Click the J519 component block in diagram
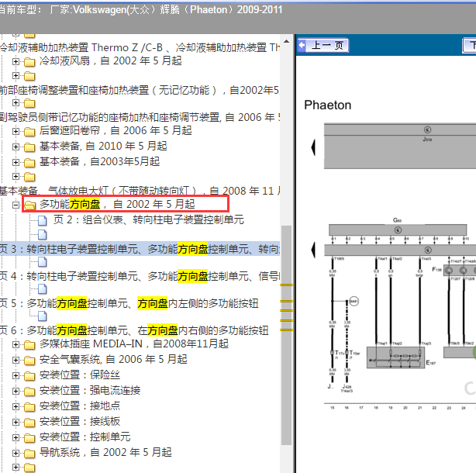476x473 pixels. pyautogui.click(x=400, y=146)
